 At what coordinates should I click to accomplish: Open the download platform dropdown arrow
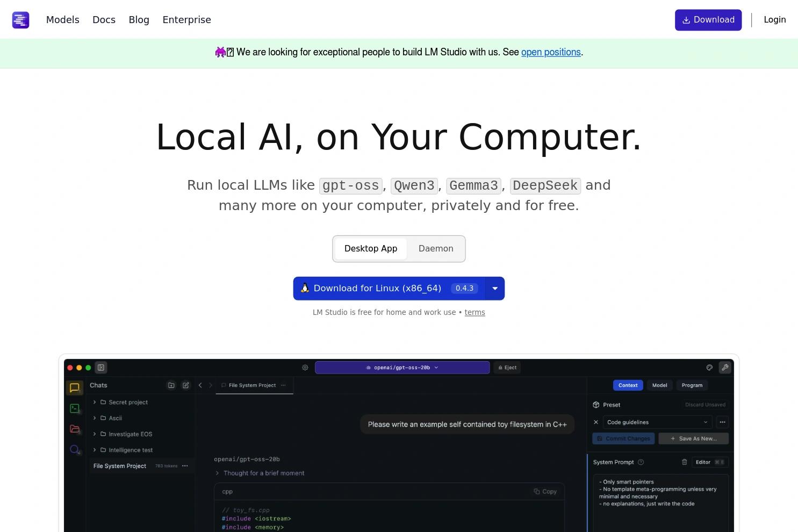pos(495,289)
